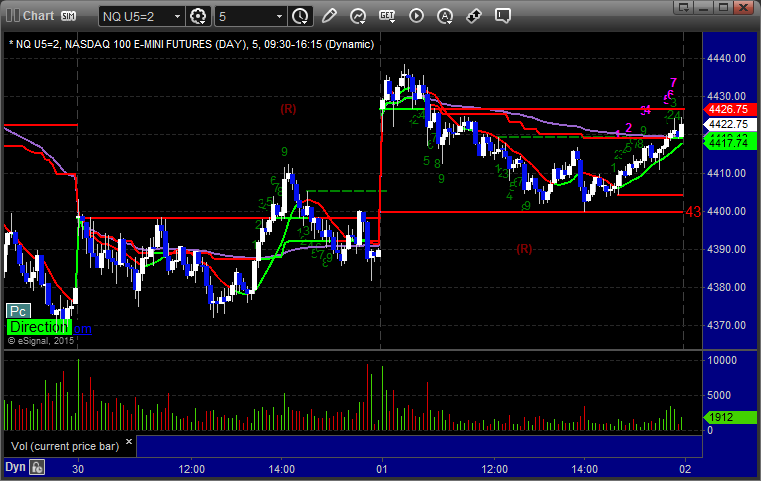Toggle the lock icon beside Dyn
The image size is (761, 481).
point(37,467)
